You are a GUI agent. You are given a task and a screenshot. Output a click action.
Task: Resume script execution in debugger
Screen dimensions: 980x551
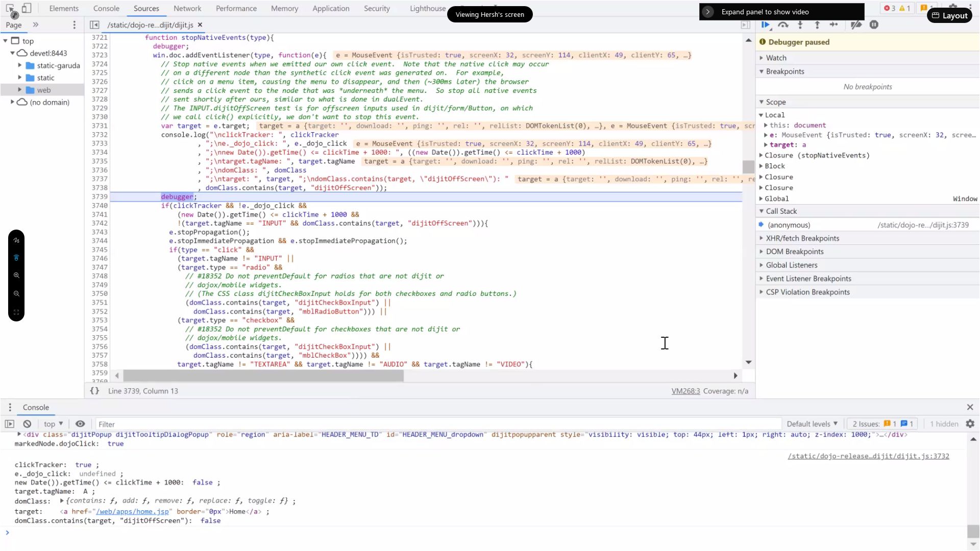(x=765, y=25)
